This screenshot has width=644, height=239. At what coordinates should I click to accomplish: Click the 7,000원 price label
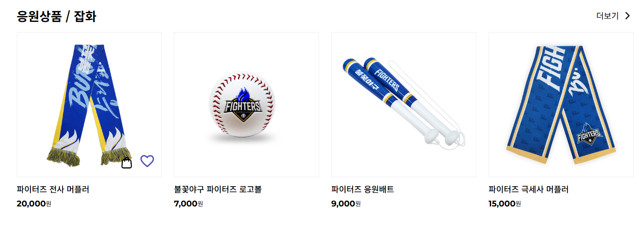188,204
